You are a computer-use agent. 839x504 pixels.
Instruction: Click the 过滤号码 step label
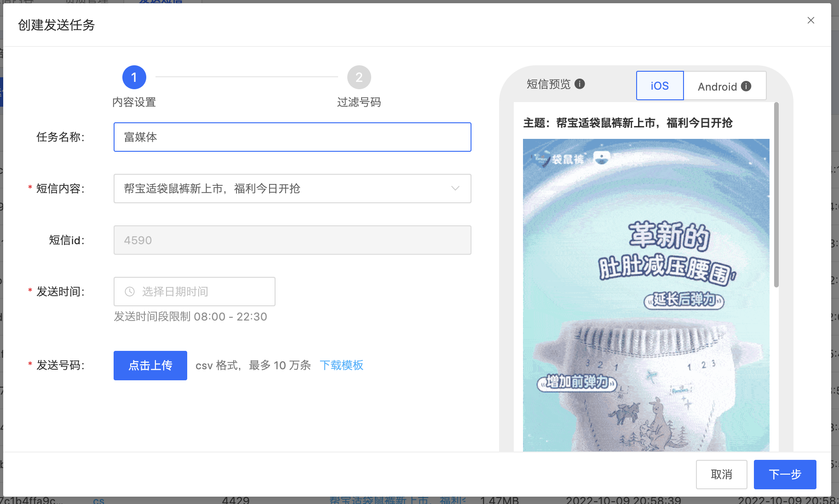[x=359, y=102]
